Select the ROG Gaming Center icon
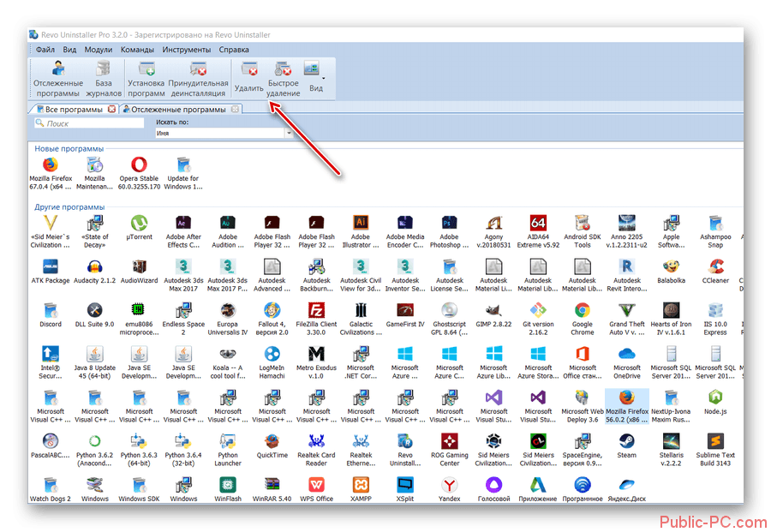The width and height of the screenshot is (771, 532). (x=450, y=450)
